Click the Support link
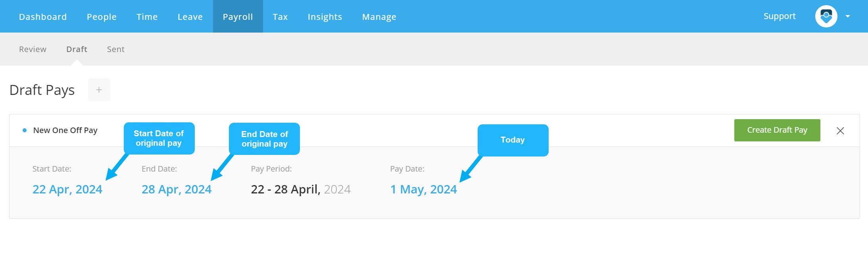 tap(780, 16)
